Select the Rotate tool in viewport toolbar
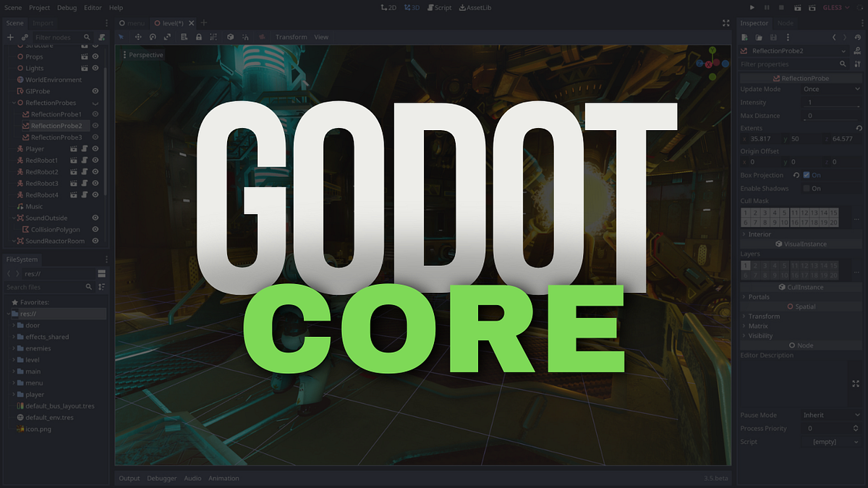This screenshot has height=488, width=868. pyautogui.click(x=153, y=37)
